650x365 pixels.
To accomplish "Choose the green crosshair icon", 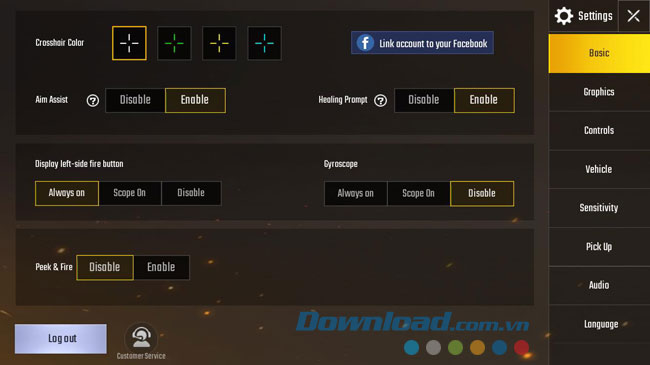I will tap(175, 43).
